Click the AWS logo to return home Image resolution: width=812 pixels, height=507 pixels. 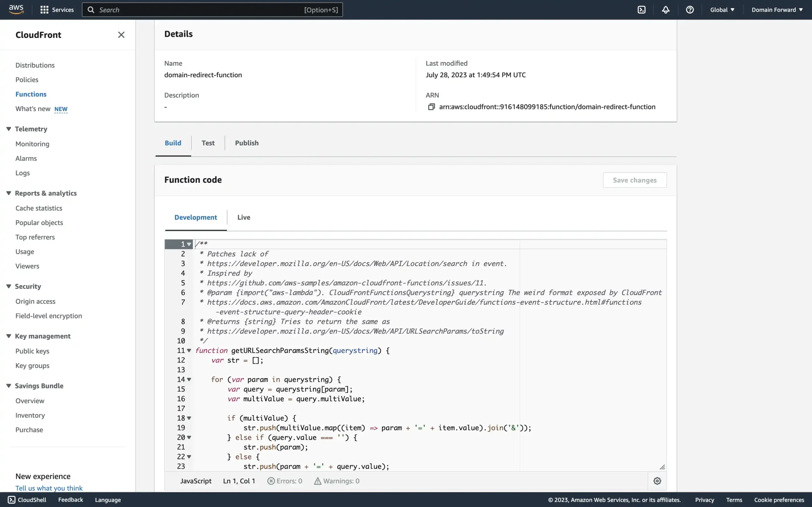click(x=16, y=10)
